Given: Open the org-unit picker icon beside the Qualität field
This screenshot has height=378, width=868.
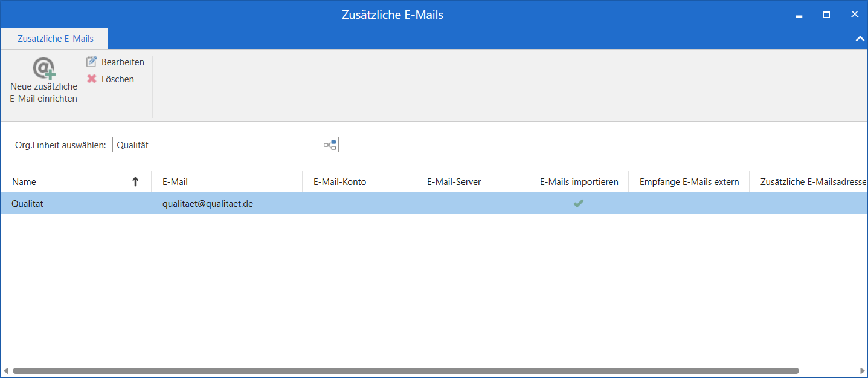Looking at the screenshot, I should [x=330, y=145].
